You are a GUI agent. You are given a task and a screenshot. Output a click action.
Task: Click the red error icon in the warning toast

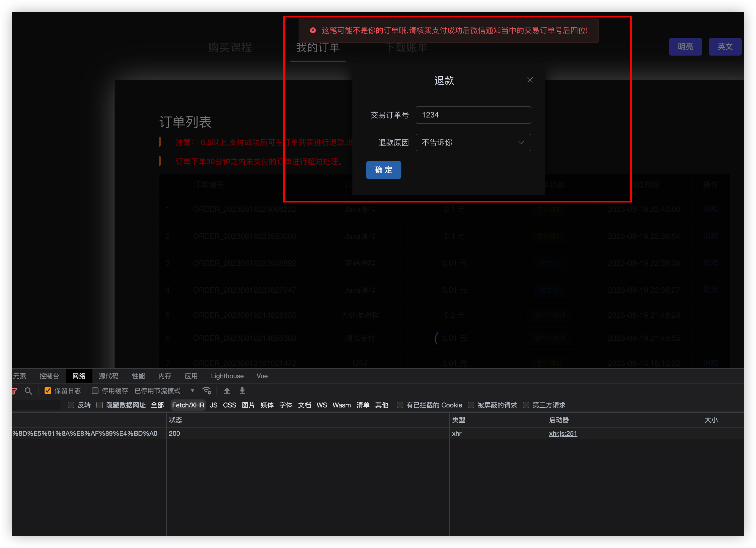313,30
